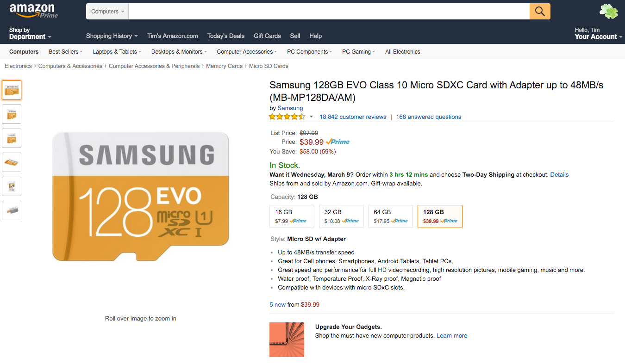Select the 16 GB capacity option

[292, 216]
